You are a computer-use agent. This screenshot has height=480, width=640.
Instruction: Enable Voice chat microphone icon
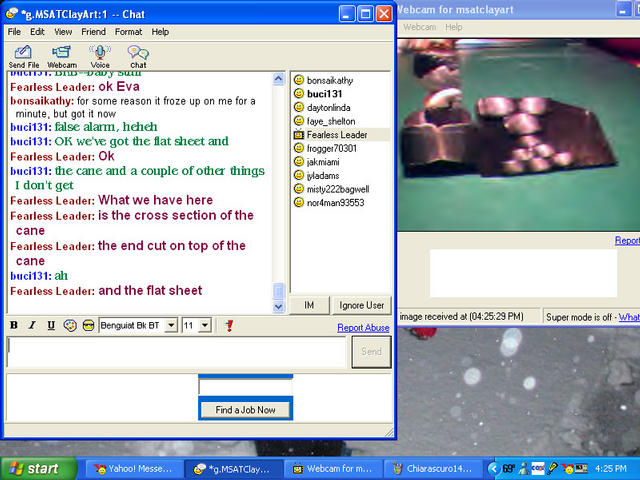[100, 57]
